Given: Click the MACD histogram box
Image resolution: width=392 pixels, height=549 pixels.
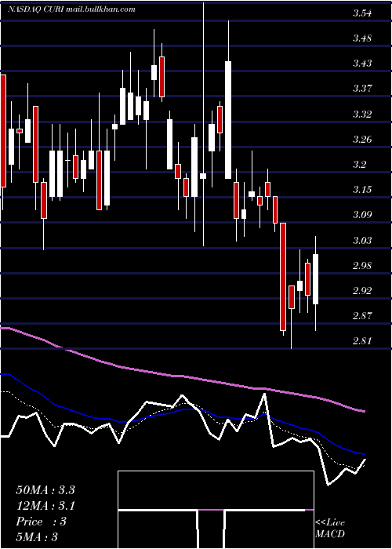Looking at the screenshot, I should point(216,510).
